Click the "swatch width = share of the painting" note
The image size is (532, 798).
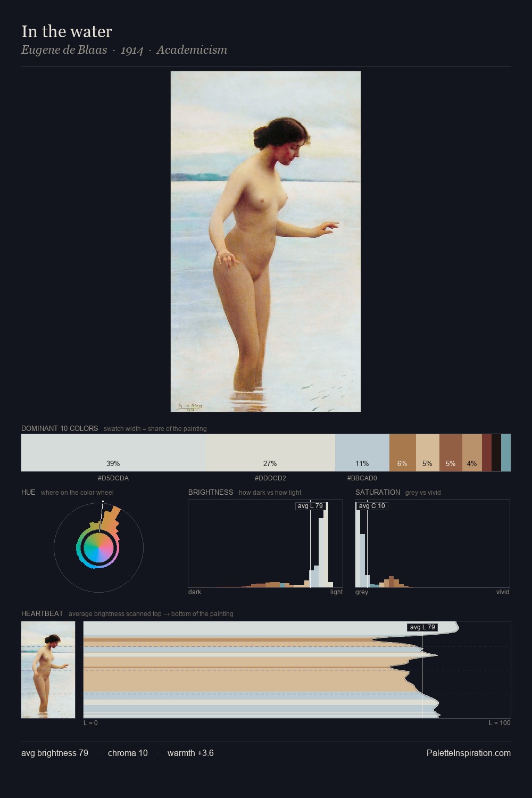point(155,429)
